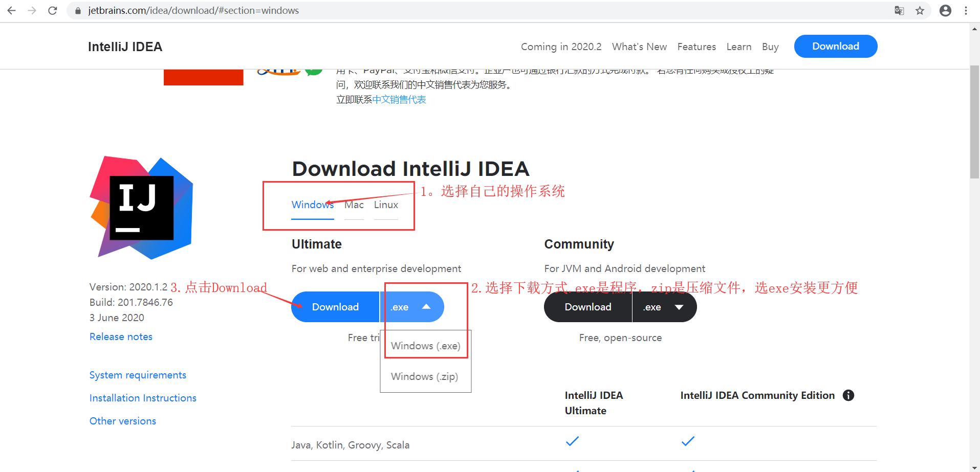Image resolution: width=980 pixels, height=472 pixels.
Task: Open What's New nav item
Action: 639,47
